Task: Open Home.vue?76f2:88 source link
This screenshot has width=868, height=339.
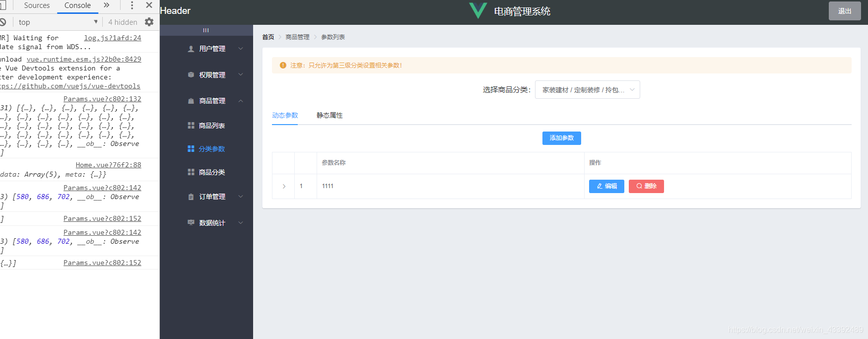Action: 108,165
